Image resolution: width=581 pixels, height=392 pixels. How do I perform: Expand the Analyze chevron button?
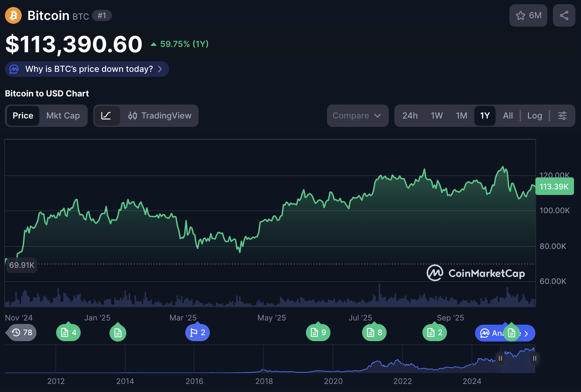pos(526,333)
